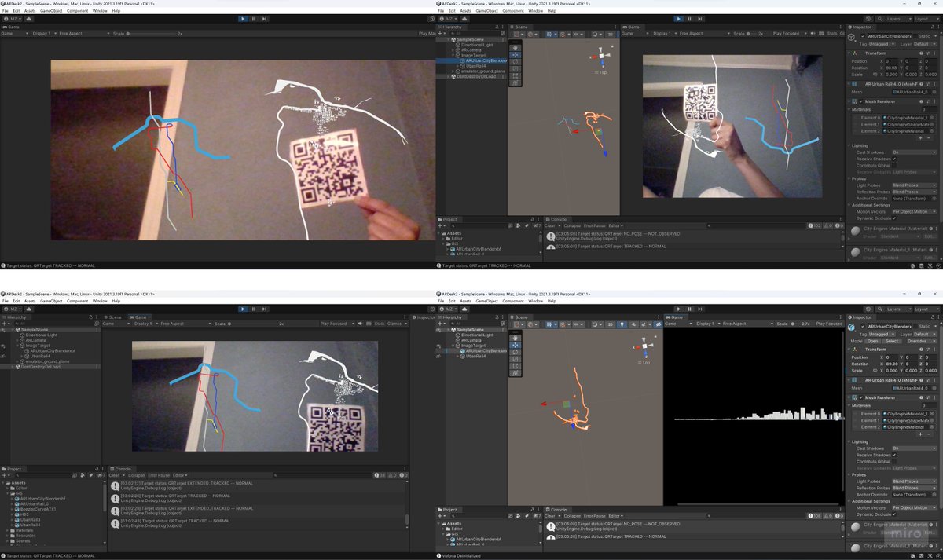Adjust Scale slider showing 2.7x value
Viewport: 943px width, 560px height.
coord(795,324)
